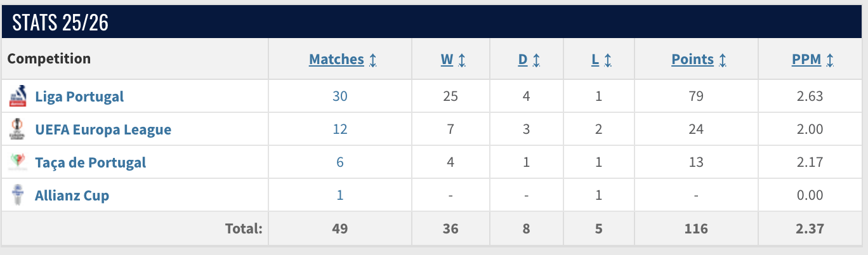Sort table by PPM header

click(806, 60)
